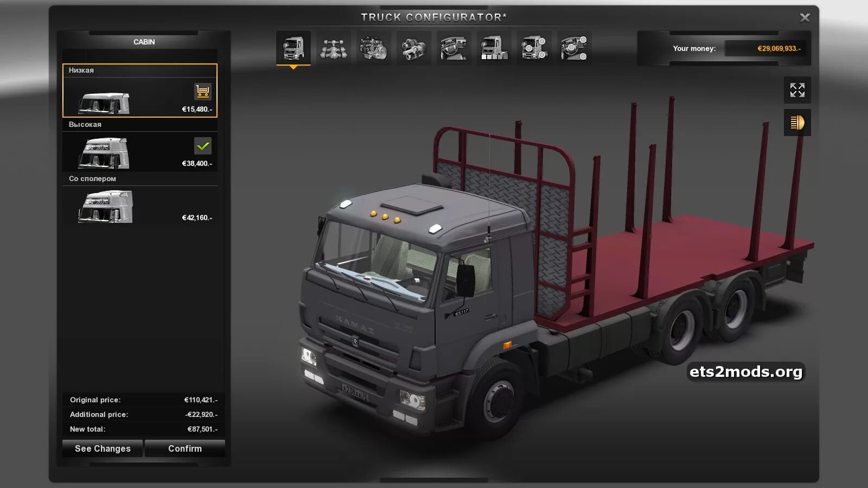Screen dimensions: 868x488
Task: Click the Со сполером cabin label
Action: (92, 179)
